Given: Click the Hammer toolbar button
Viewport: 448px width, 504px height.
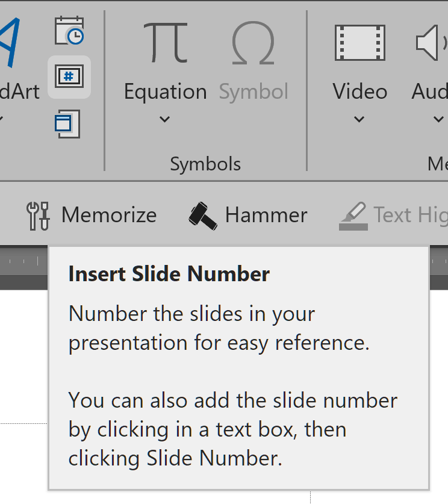Looking at the screenshot, I should coord(247,215).
